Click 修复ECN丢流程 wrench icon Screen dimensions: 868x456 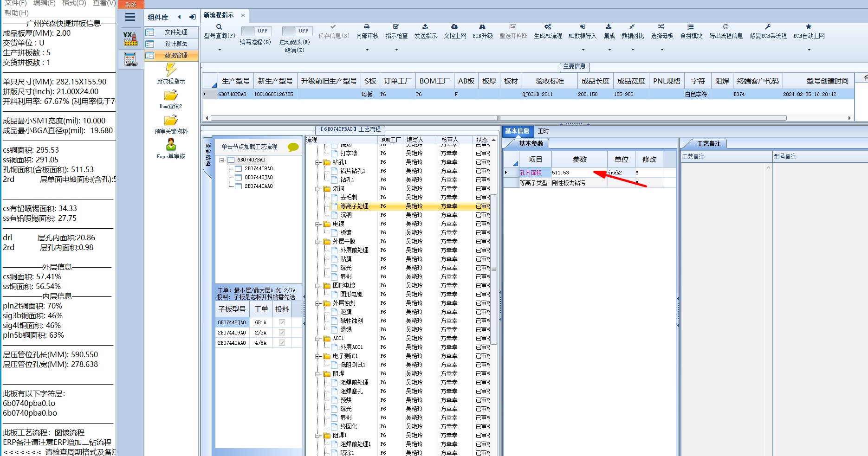768,27
